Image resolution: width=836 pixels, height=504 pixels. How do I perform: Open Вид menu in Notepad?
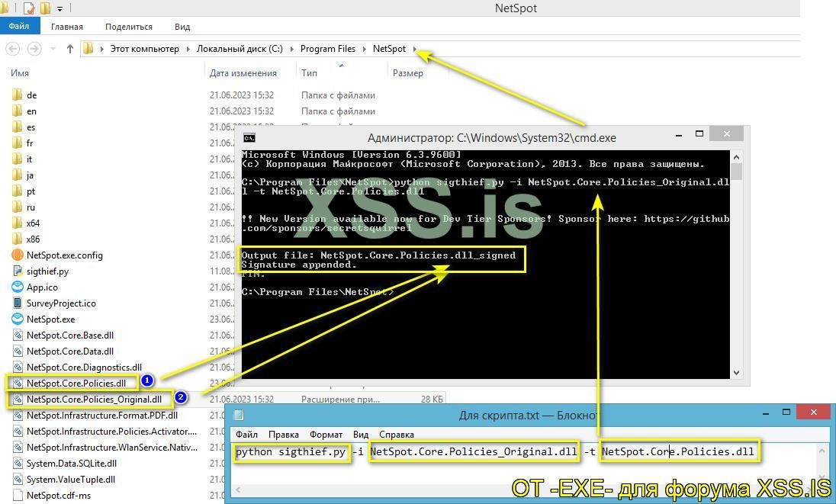point(361,434)
